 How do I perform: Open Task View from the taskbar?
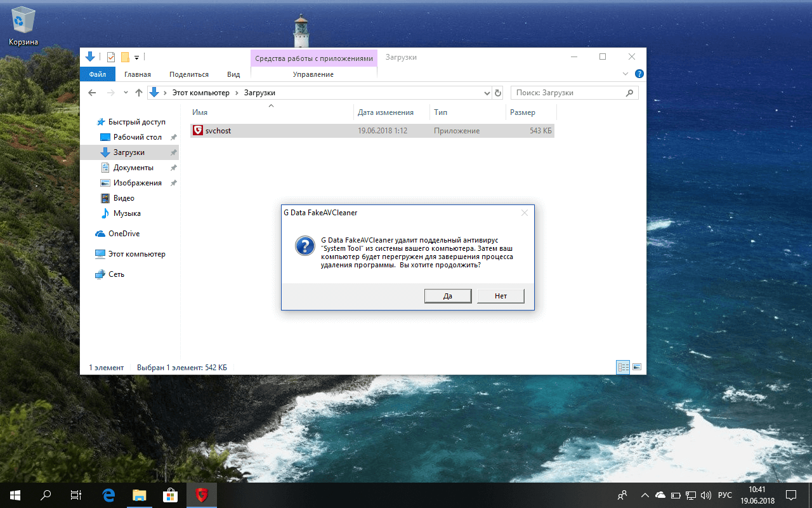pos(76,495)
